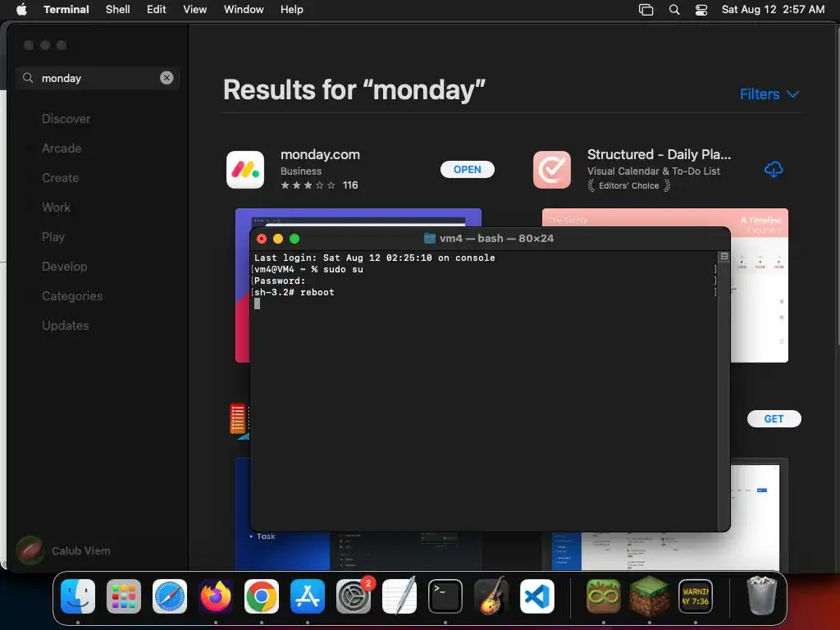Click the Editors' Choice badge
Image resolution: width=840 pixels, height=630 pixels.
coord(629,186)
